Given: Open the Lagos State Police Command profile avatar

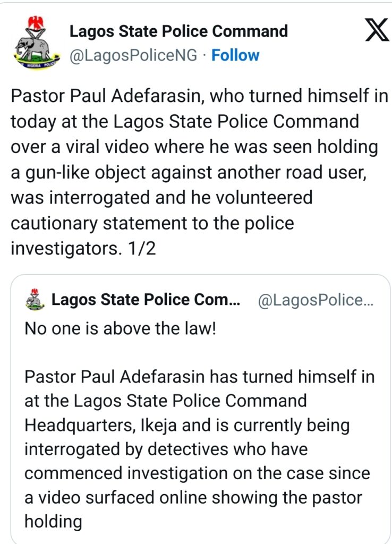Looking at the screenshot, I should (36, 42).
